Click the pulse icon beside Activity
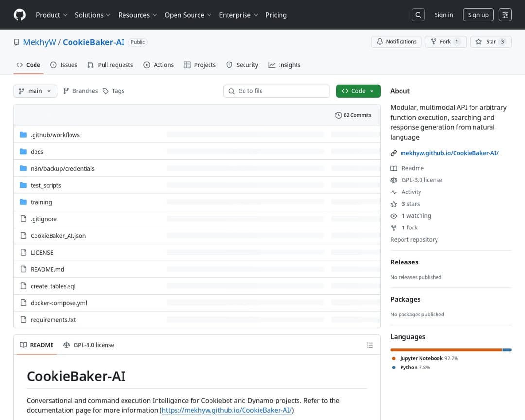The height and width of the screenshot is (420, 525). (x=394, y=192)
